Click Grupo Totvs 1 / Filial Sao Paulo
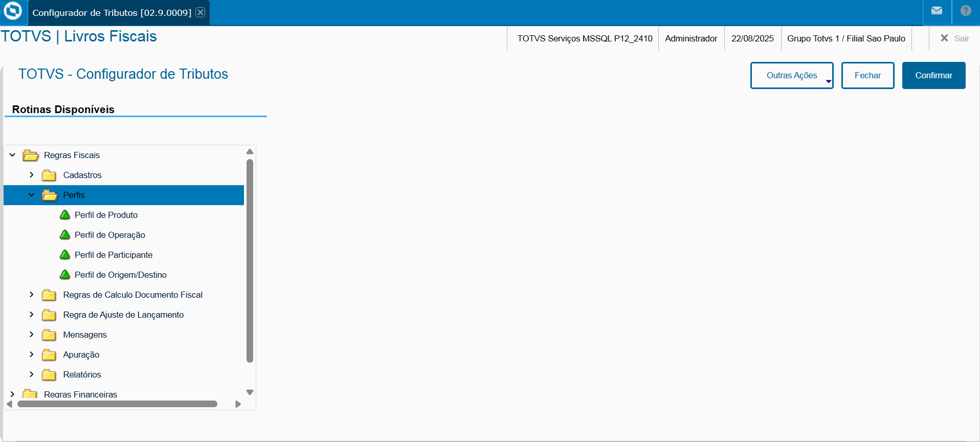 click(846, 38)
